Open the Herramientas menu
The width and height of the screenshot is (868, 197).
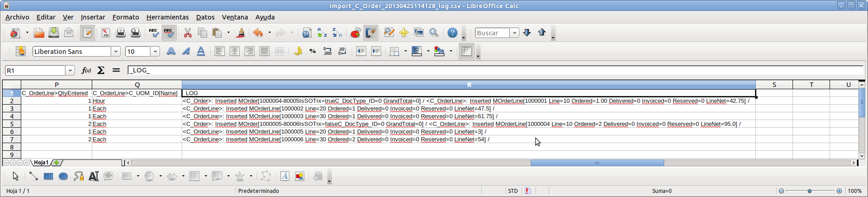(167, 17)
